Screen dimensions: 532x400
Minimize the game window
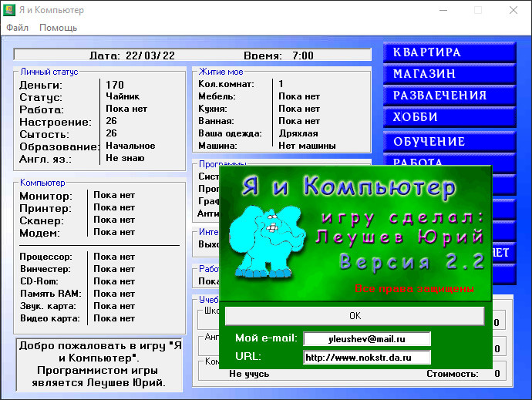pos(443,10)
